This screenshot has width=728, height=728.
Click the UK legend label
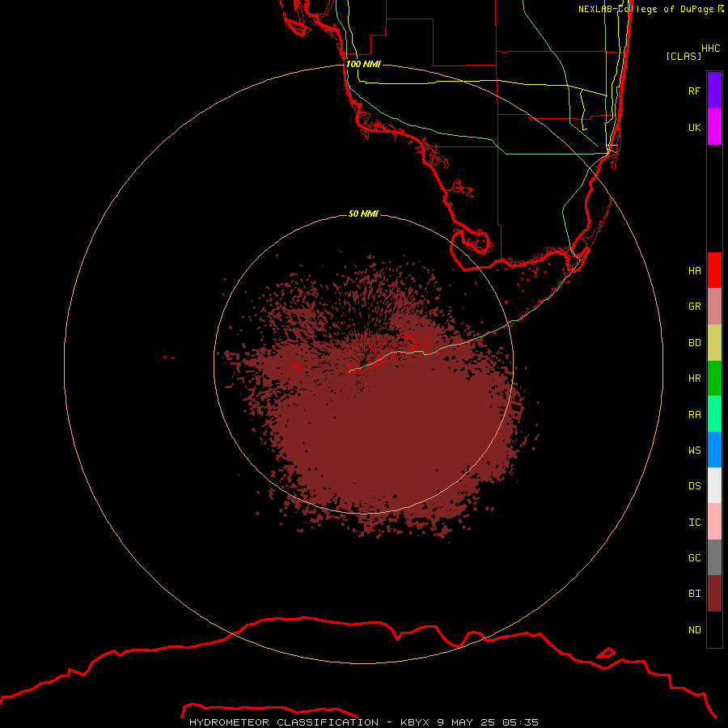[x=694, y=127]
